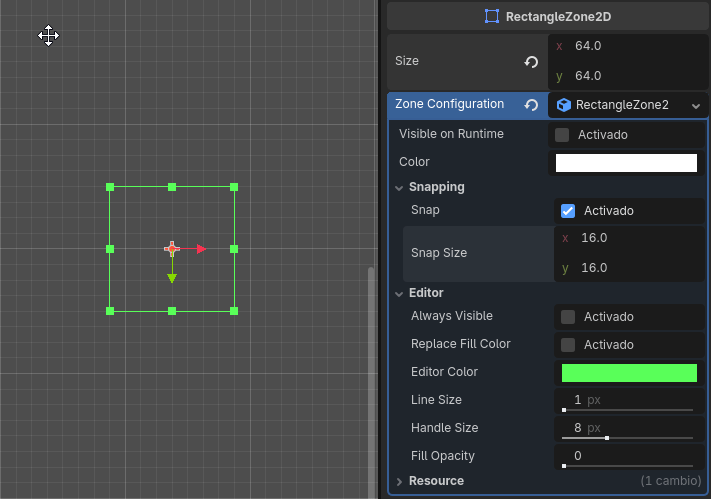711x499 pixels.
Task: Open the green Editor Color swatch
Action: (629, 373)
